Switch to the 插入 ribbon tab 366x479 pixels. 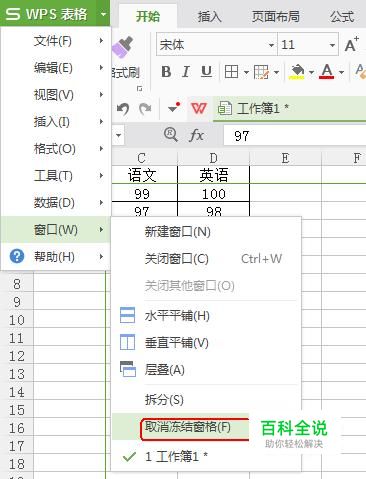coord(209,17)
